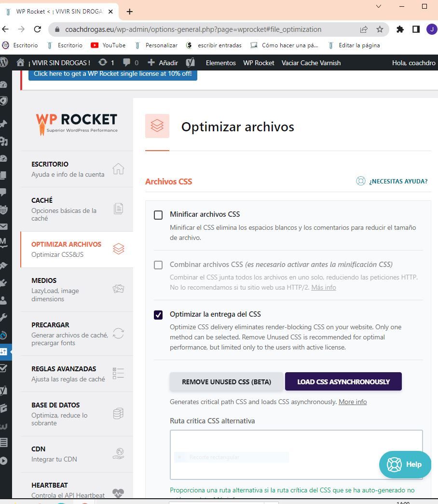The height and width of the screenshot is (504, 438).
Task: Click the WP Rocket logo
Action: click(76, 124)
